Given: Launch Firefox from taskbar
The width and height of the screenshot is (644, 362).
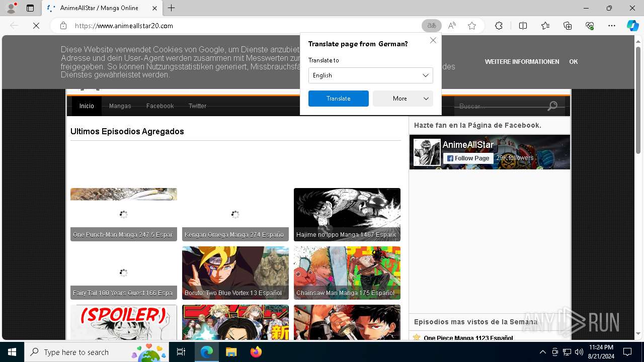Looking at the screenshot, I should coord(256,352).
